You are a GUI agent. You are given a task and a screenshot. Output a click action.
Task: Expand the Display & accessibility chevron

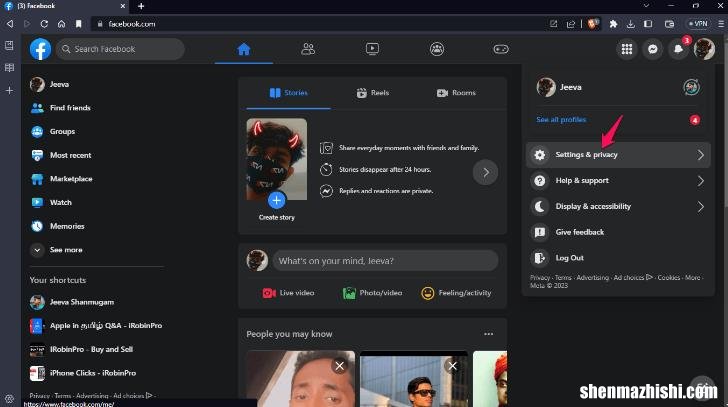pyautogui.click(x=701, y=207)
